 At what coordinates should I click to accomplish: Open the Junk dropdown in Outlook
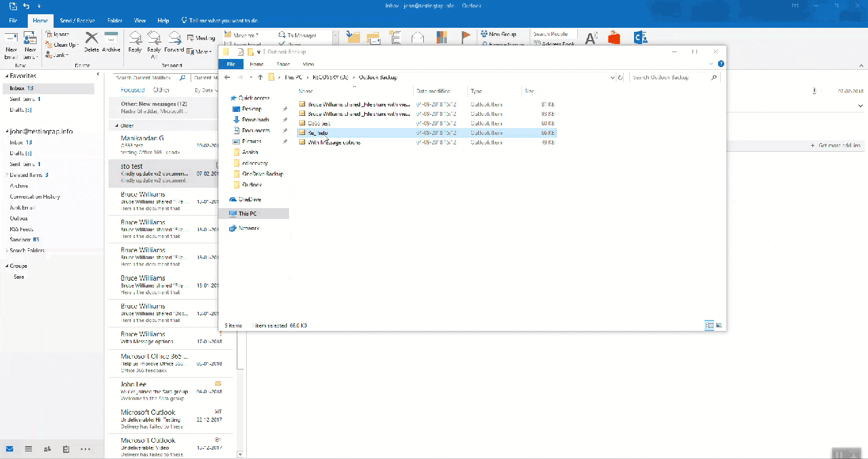(57, 55)
